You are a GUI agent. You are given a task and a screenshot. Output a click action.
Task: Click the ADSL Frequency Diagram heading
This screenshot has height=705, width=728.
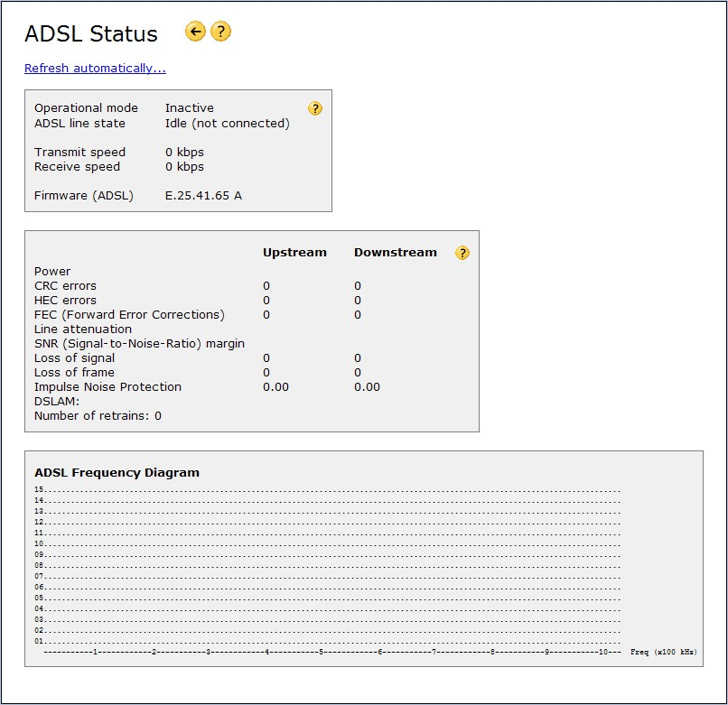[117, 473]
